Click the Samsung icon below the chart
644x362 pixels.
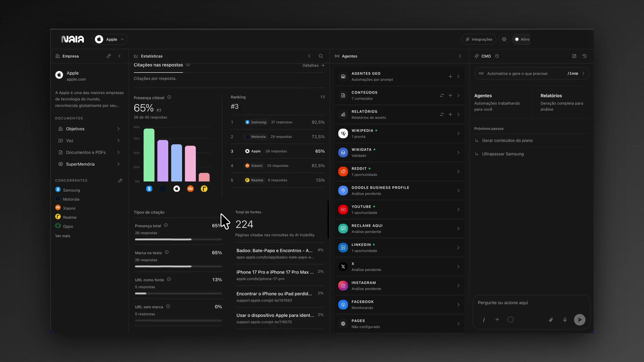(x=149, y=189)
